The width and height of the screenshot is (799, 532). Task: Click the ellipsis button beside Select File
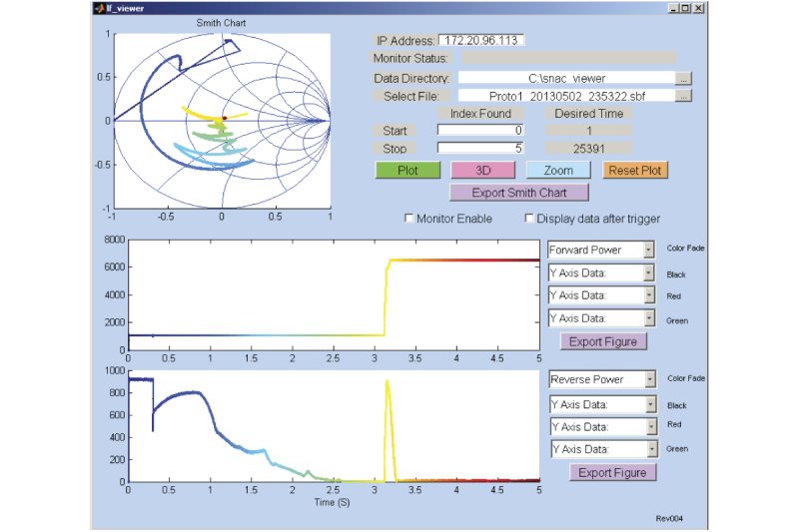click(x=683, y=97)
